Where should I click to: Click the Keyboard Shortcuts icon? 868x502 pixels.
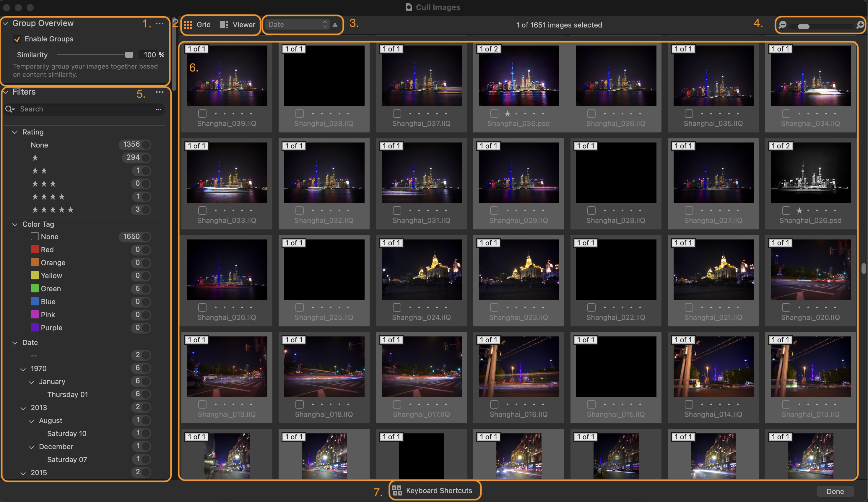click(397, 490)
